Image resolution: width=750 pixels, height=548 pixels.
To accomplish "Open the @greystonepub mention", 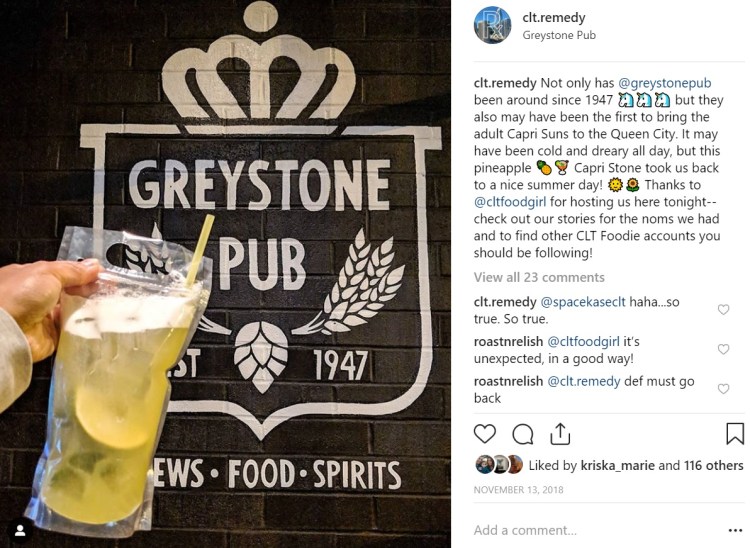I will pyautogui.click(x=664, y=83).
